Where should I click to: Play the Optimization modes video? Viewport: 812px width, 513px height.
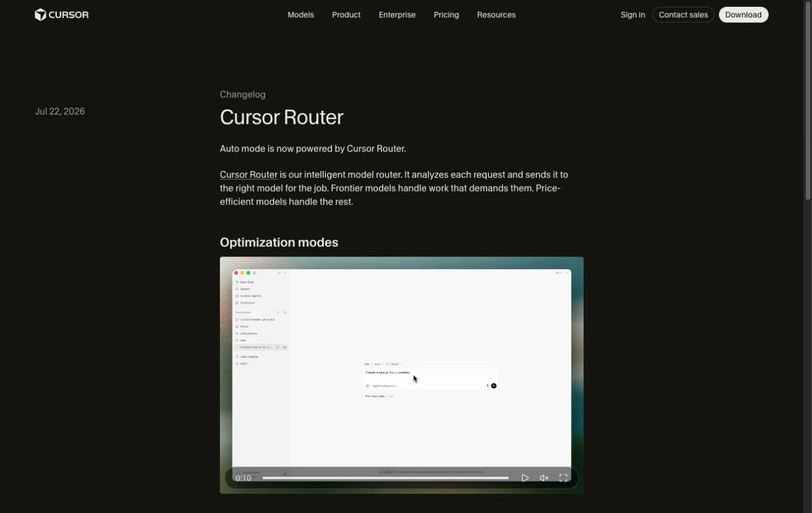pyautogui.click(x=525, y=478)
